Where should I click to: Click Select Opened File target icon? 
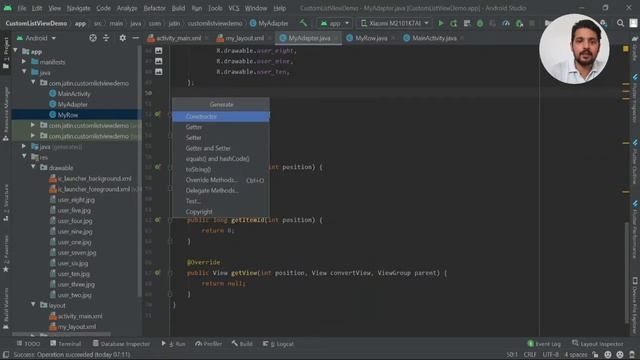pyautogui.click(x=93, y=38)
